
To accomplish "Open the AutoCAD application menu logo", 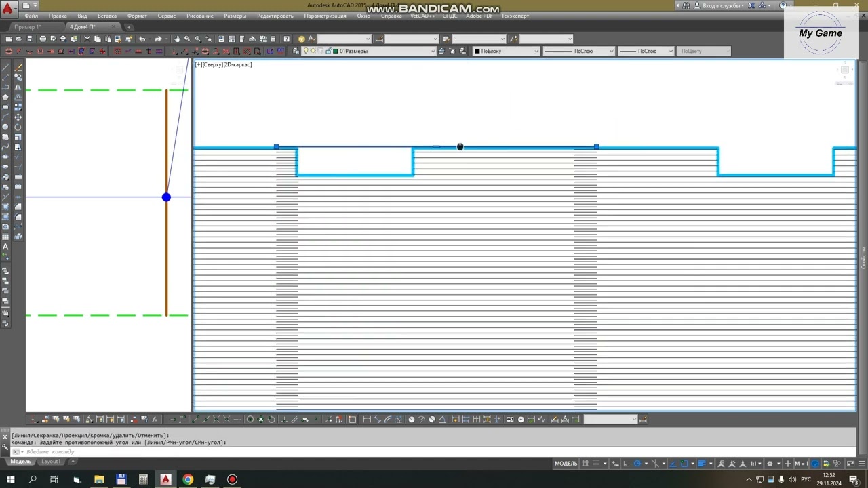I will [7, 9].
